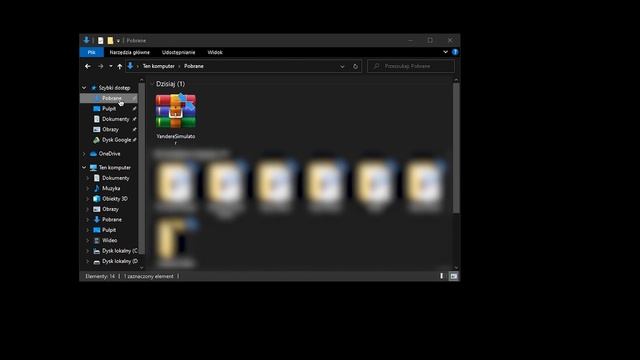The height and width of the screenshot is (360, 640).
Task: Open pinned Dokumenty under Szybki dostęp
Action: point(116,119)
